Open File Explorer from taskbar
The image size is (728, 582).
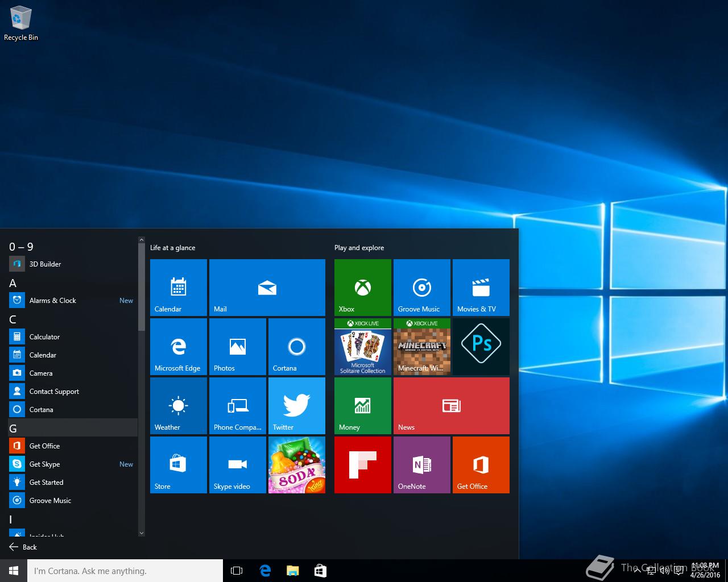[292, 571]
